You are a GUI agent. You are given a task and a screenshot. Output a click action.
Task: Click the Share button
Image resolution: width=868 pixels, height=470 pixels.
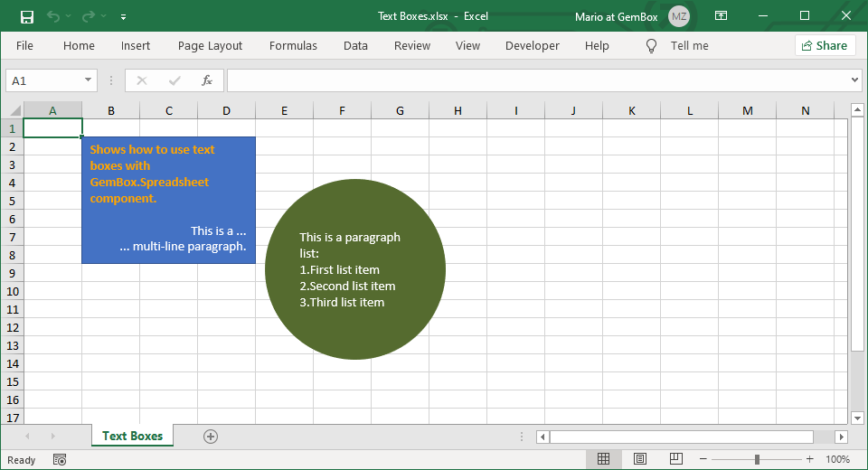825,46
